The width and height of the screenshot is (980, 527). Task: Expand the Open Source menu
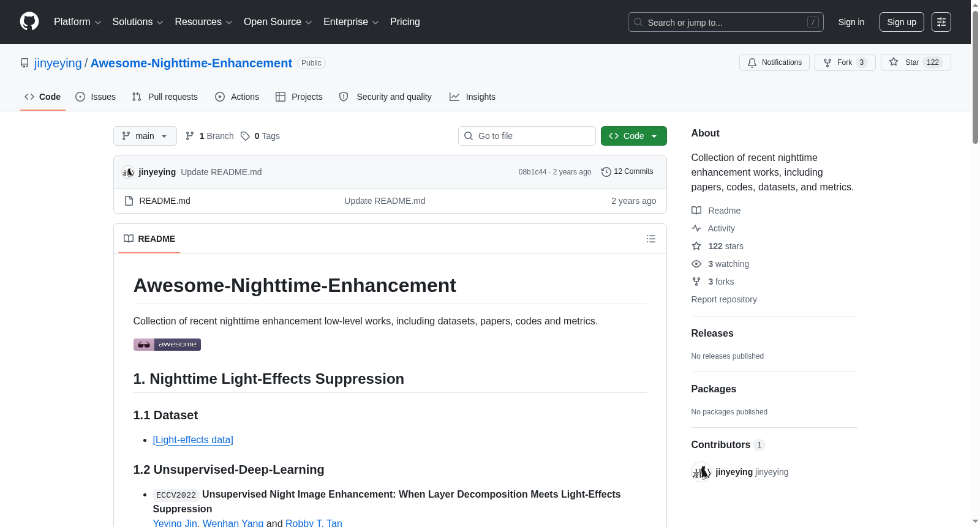tap(277, 22)
